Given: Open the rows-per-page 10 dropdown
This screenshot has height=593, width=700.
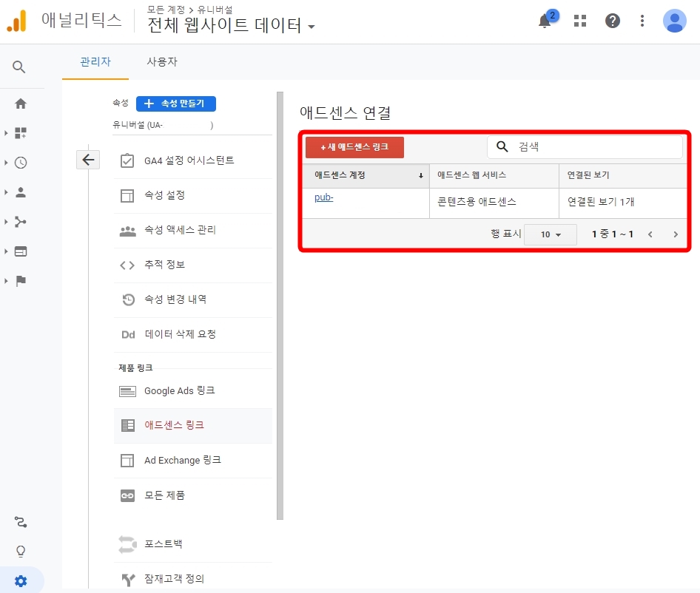Looking at the screenshot, I should coord(551,234).
